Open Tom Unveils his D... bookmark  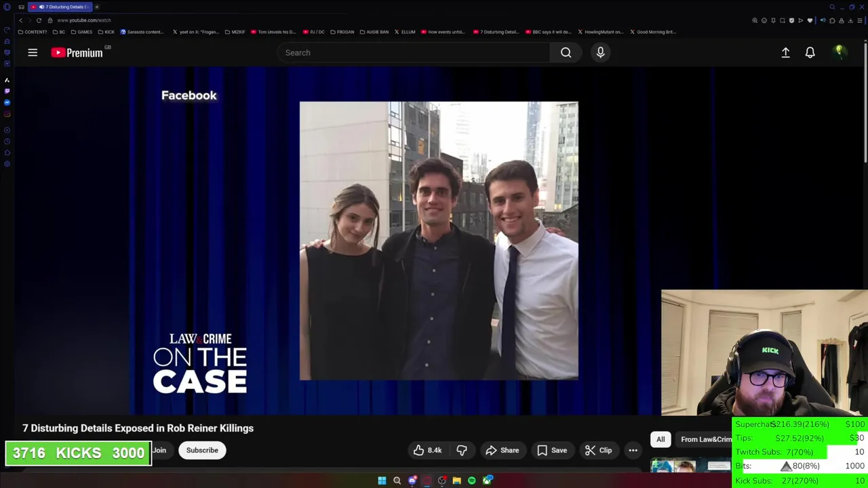coord(273,32)
